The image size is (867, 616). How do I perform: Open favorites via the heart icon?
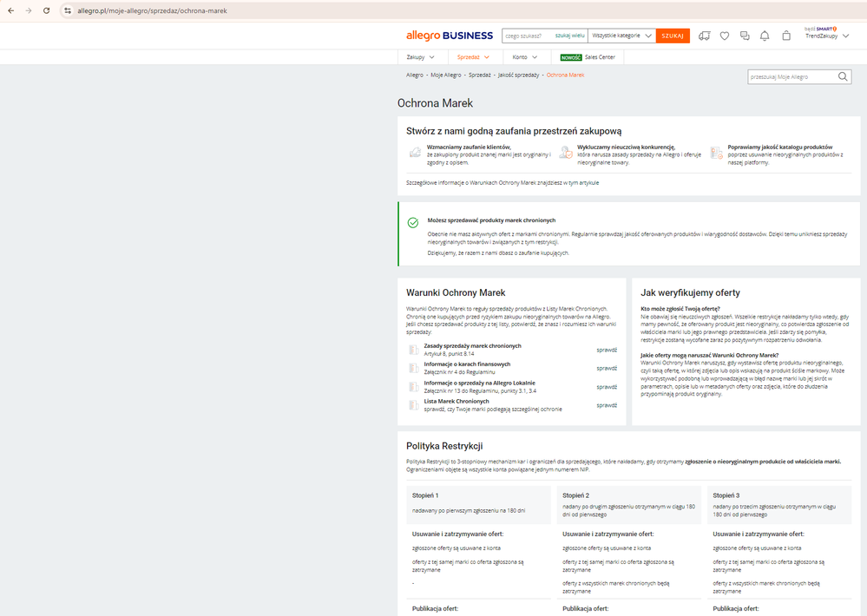[725, 36]
